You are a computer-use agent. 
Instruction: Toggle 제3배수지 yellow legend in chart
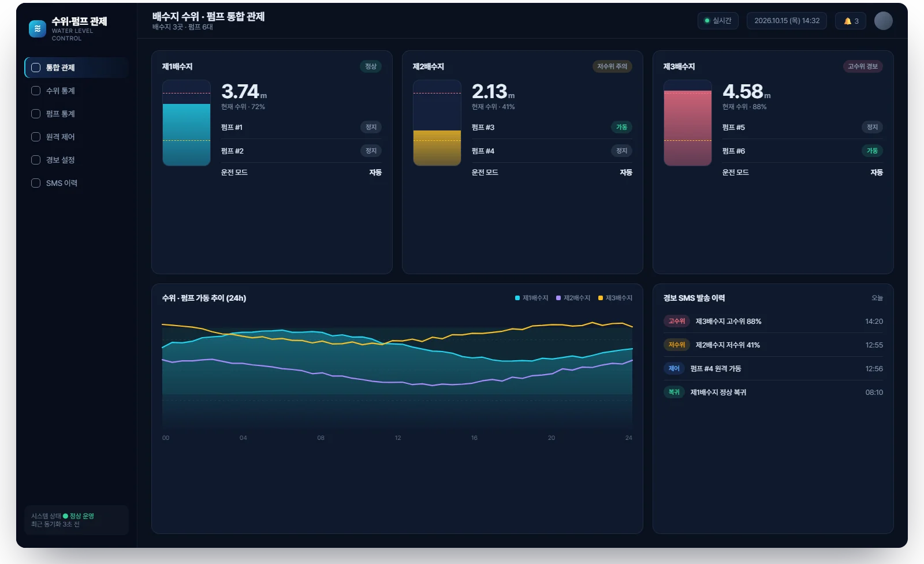coord(615,298)
